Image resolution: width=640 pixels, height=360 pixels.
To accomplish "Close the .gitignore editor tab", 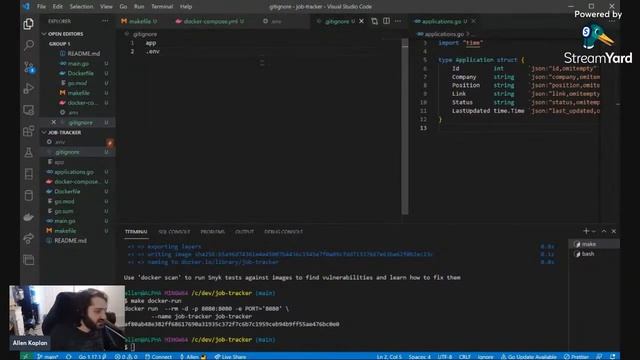I will click(362, 21).
